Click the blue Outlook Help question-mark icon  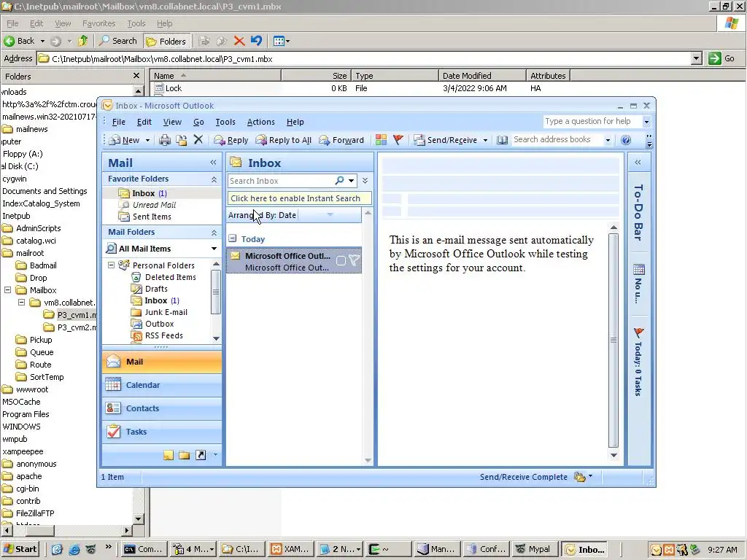pyautogui.click(x=626, y=140)
